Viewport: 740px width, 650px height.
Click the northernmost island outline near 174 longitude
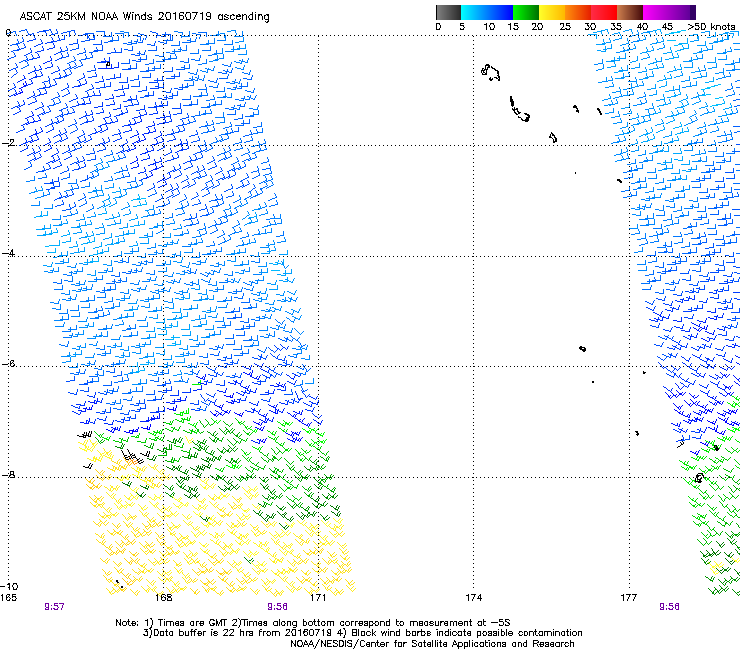(x=490, y=73)
